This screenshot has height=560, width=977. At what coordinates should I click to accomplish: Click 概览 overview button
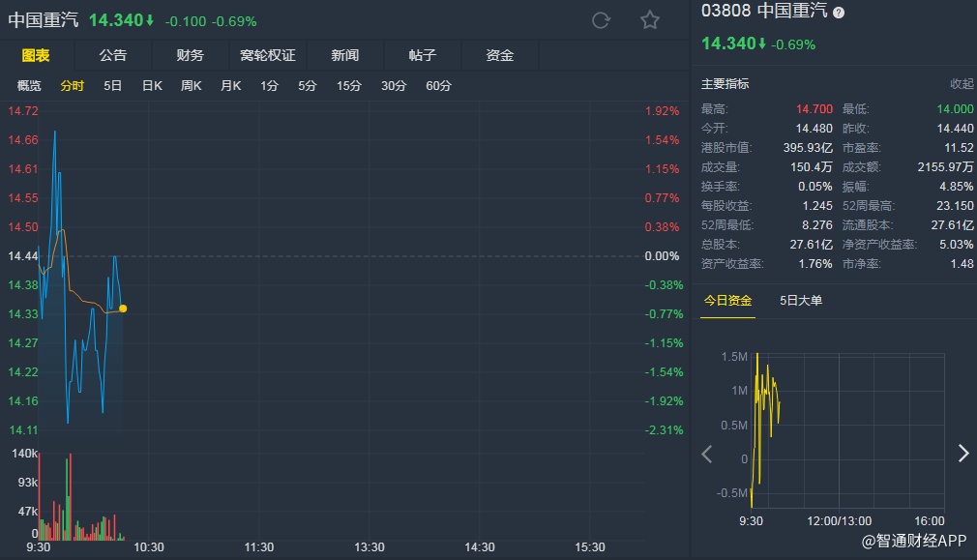(x=29, y=86)
